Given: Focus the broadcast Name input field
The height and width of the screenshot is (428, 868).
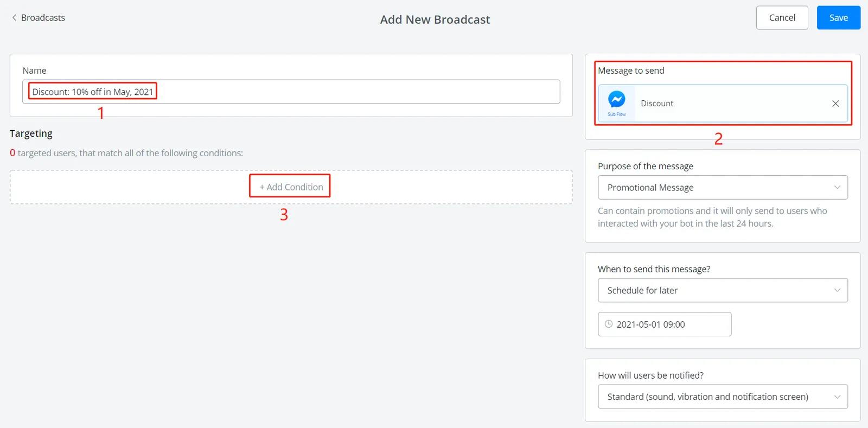Looking at the screenshot, I should (x=291, y=92).
